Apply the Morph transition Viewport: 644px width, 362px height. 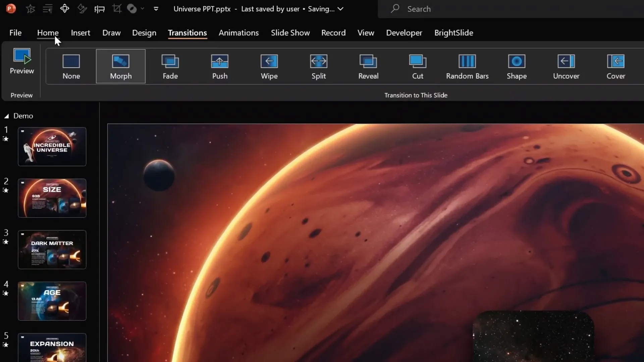tap(121, 66)
